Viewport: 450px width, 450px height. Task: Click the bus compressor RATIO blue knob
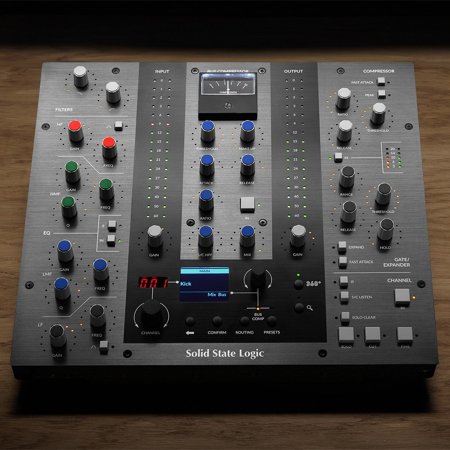tap(206, 201)
